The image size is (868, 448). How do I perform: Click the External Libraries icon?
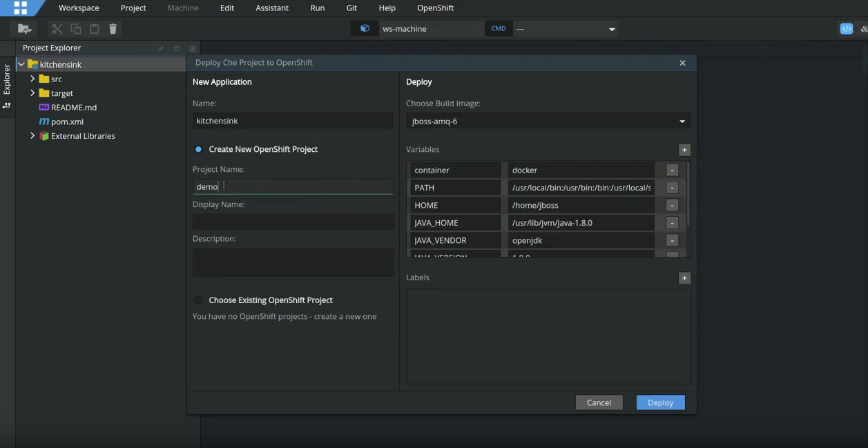point(44,136)
